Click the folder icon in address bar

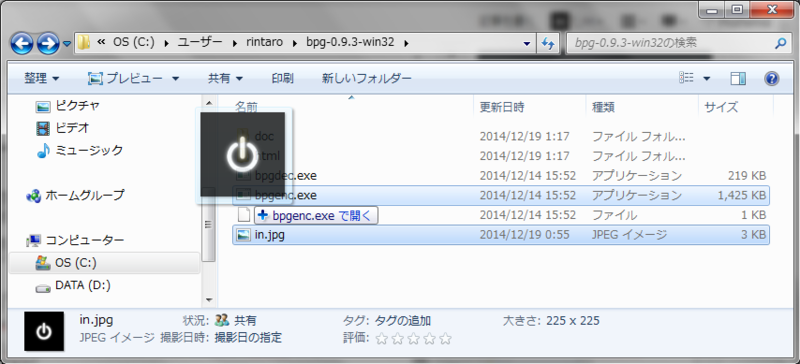tap(84, 43)
